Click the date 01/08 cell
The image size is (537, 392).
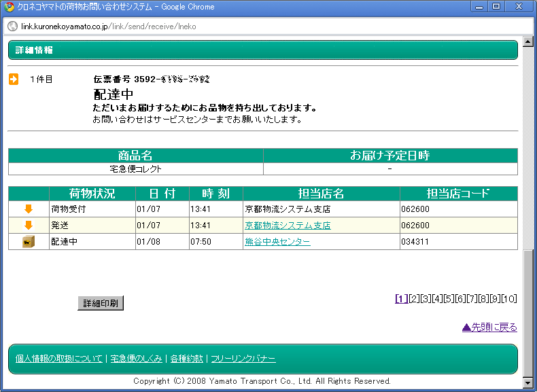pyautogui.click(x=162, y=242)
